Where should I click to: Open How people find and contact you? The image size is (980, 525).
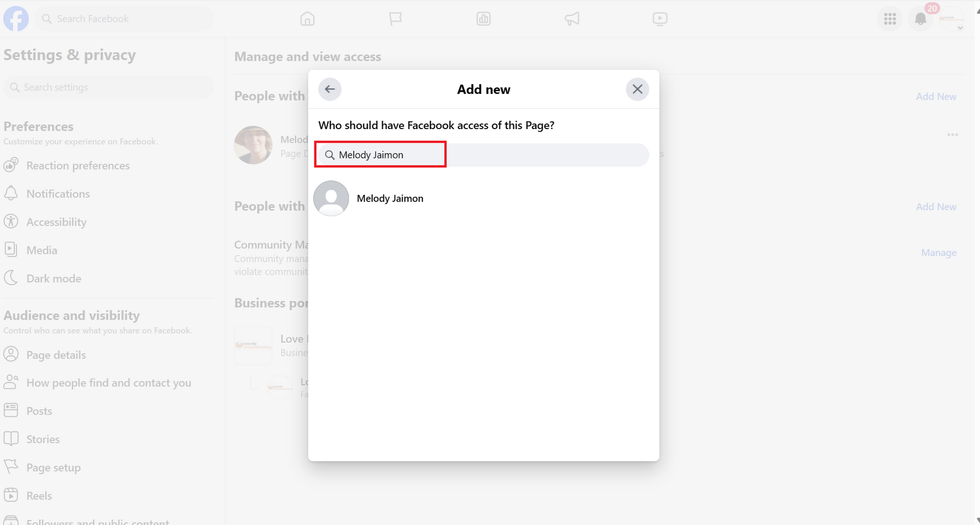click(109, 383)
